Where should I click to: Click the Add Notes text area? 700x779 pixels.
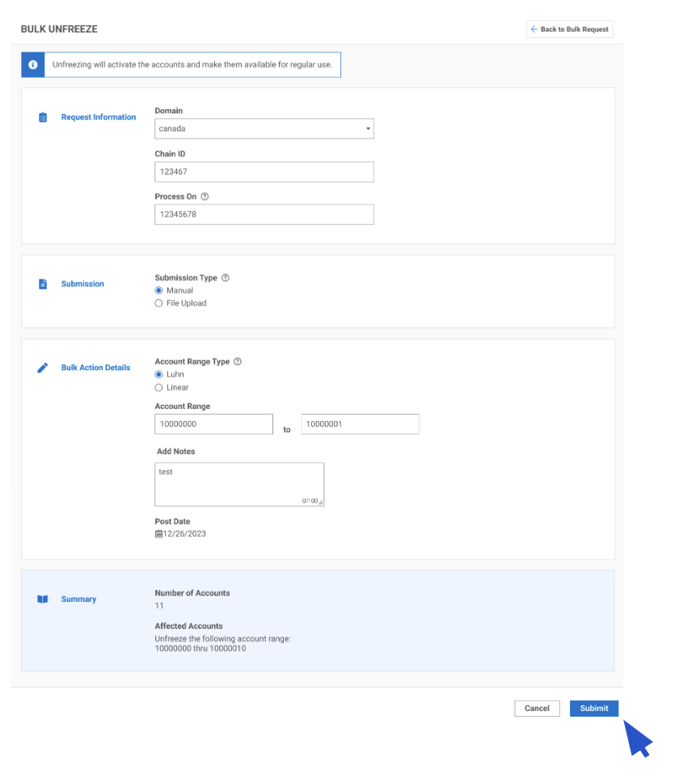coord(239,484)
